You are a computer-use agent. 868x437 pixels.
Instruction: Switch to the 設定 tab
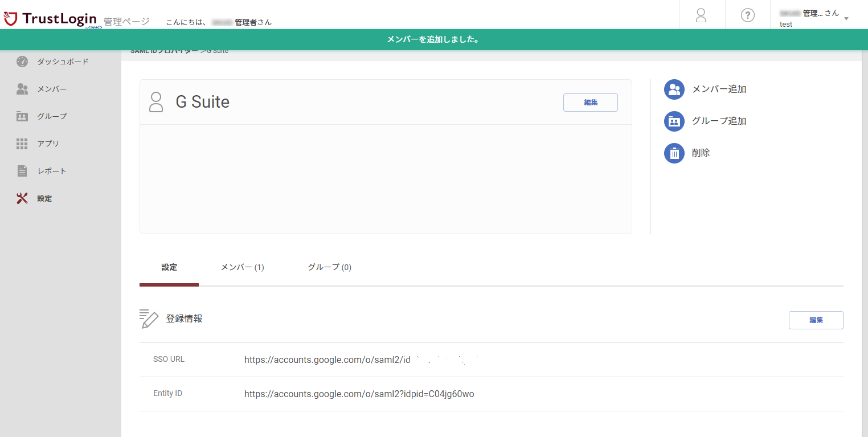tap(169, 267)
